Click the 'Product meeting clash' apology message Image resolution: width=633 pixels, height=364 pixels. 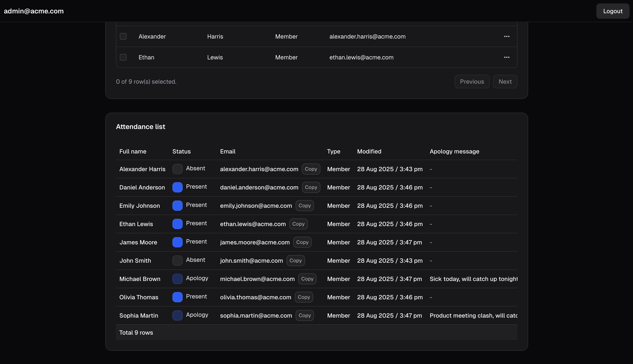473,315
